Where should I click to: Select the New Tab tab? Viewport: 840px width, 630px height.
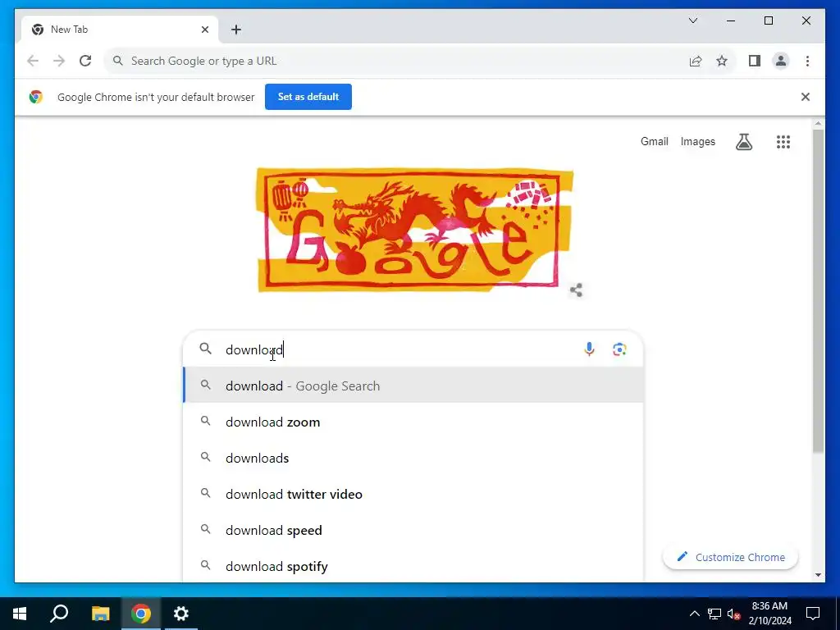(x=120, y=30)
